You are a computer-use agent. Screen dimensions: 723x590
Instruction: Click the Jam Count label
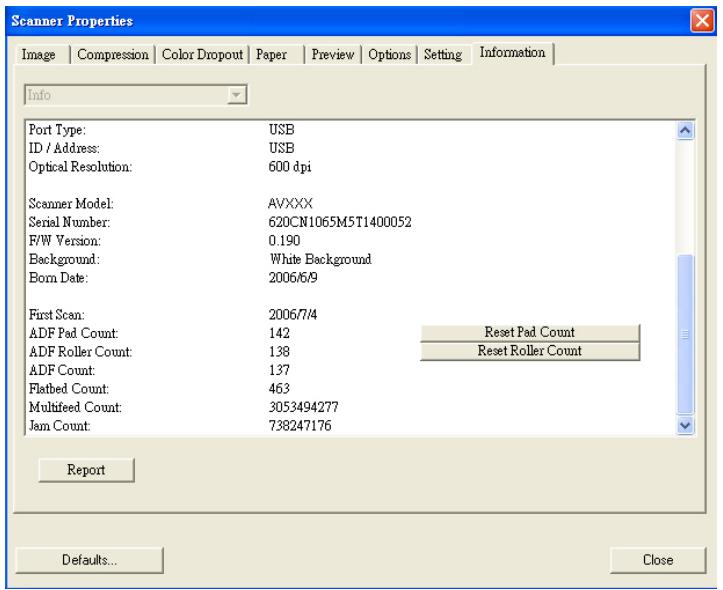point(59,425)
